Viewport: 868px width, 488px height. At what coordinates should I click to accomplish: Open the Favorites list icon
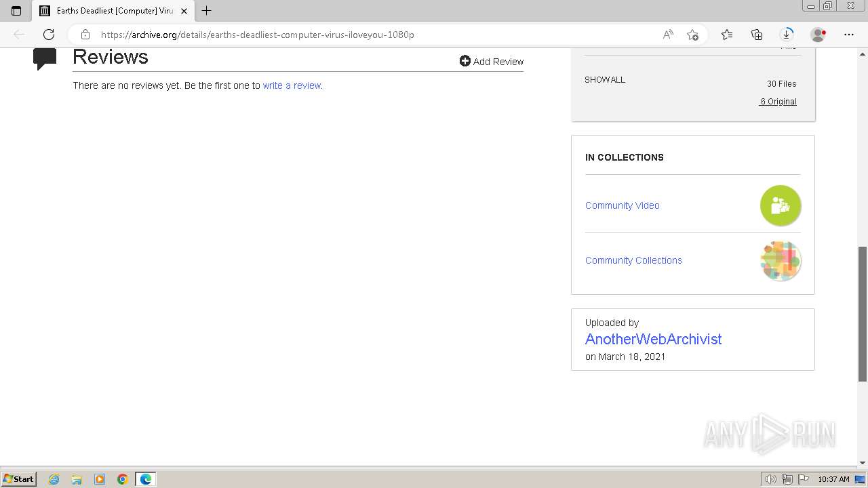727,35
